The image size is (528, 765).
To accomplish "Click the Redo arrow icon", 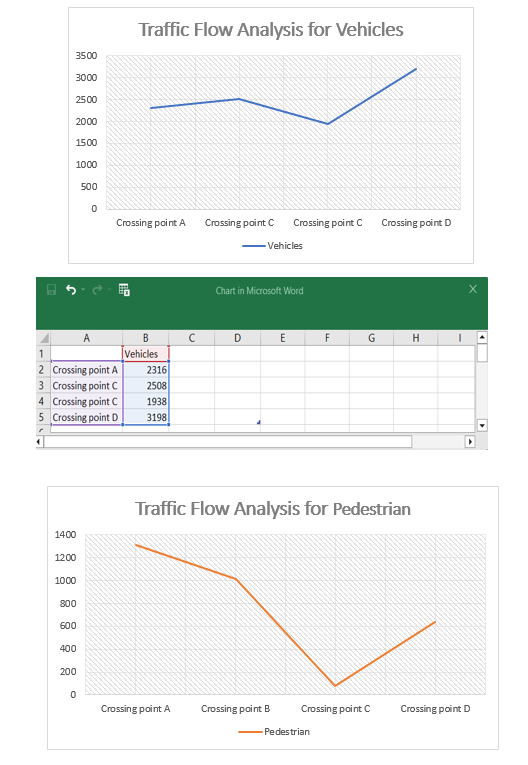I will click(97, 290).
